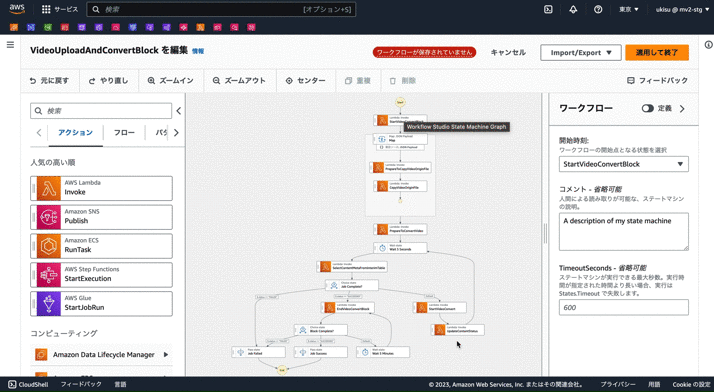Screen dimensions: 715x392
Task: Select the AWS Lambda Invoke action icon
Action: [x=48, y=188]
